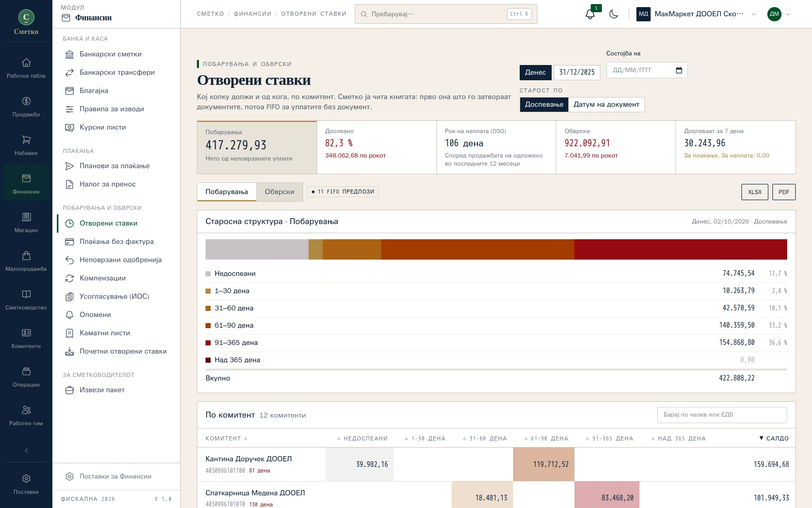This screenshot has width=812, height=508.
Task: Export the report as XLSX
Action: pyautogui.click(x=755, y=192)
